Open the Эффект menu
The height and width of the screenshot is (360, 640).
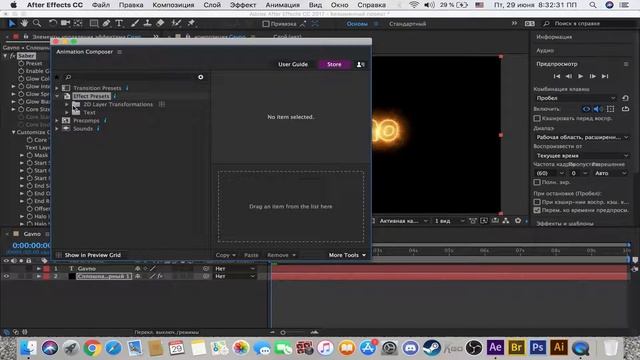(x=243, y=5)
